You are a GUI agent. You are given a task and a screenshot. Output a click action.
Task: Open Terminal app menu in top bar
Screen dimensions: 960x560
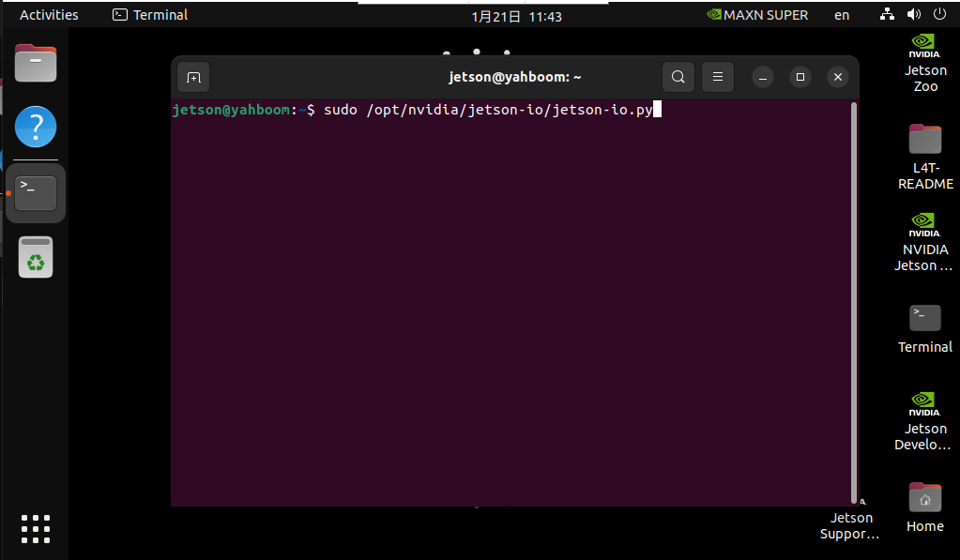tap(150, 15)
